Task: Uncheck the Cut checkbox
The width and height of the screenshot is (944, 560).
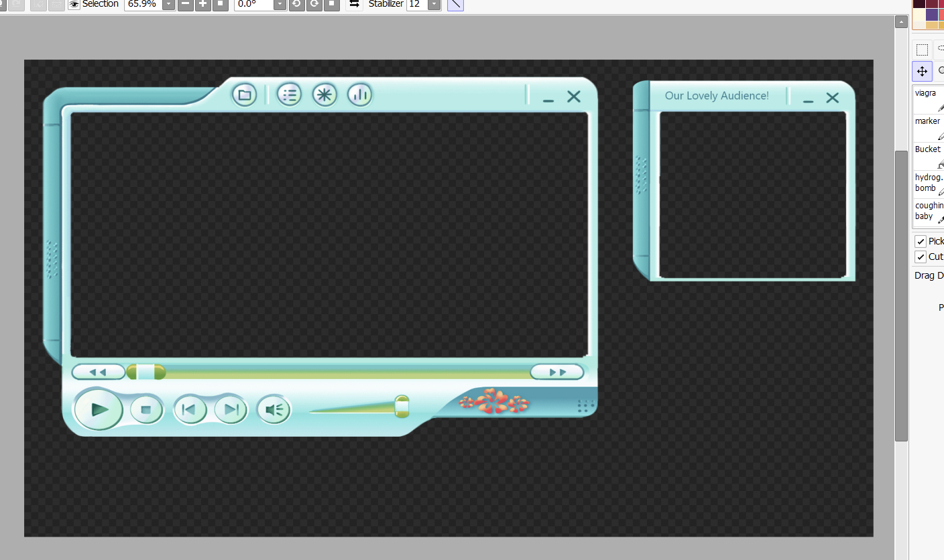Action: pos(921,257)
